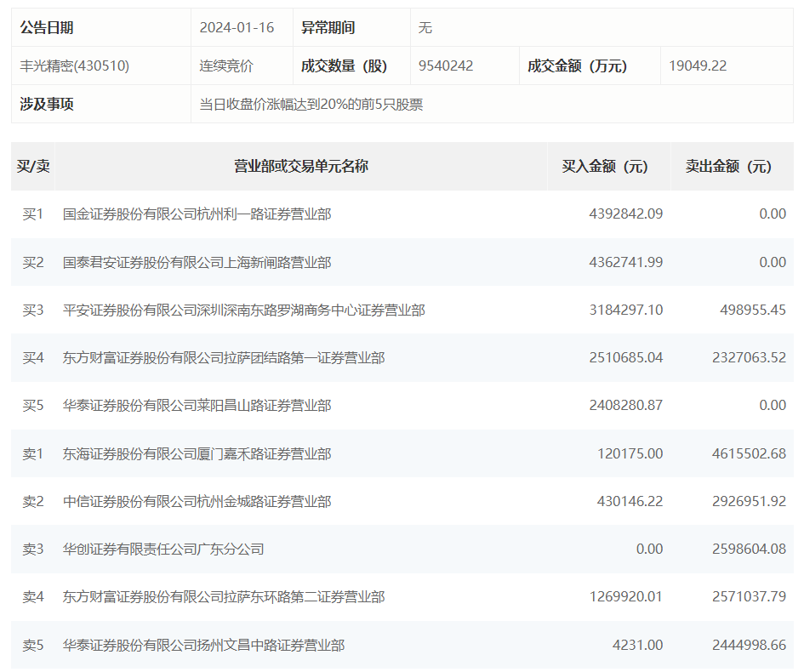This screenshot has width=804, height=672.
Task: Select trade volume value 9540242
Action: coord(446,65)
